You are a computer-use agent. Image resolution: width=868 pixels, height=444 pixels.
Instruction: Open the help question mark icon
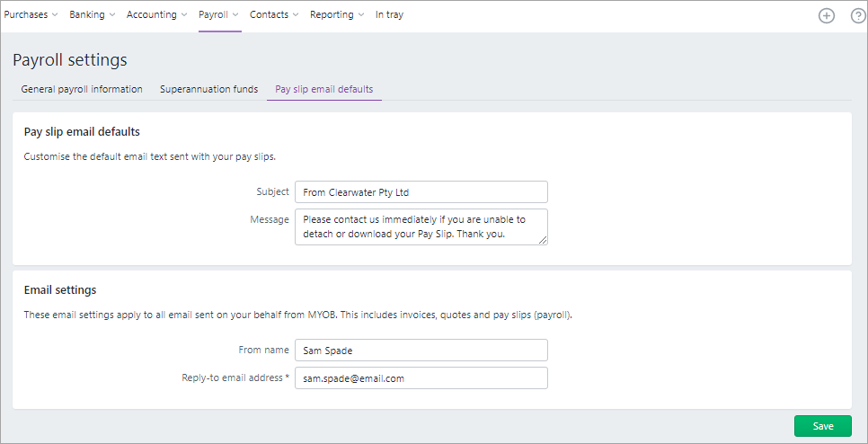point(857,15)
